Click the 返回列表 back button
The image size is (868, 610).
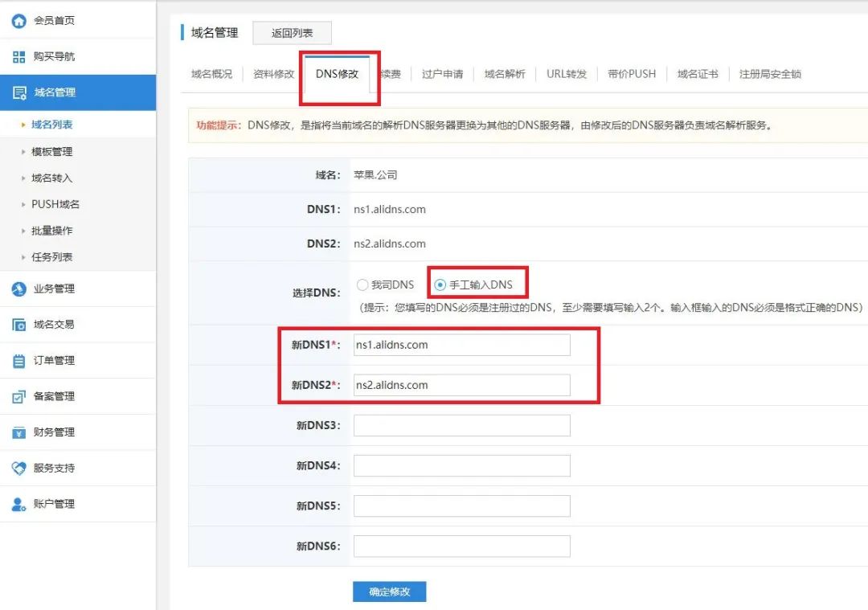coord(293,32)
